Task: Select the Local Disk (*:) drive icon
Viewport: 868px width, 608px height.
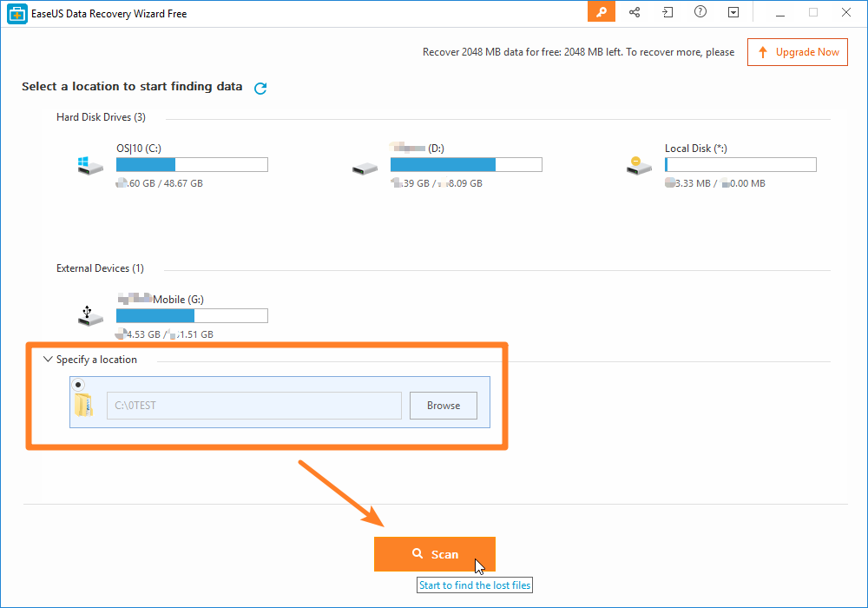Action: pyautogui.click(x=639, y=166)
